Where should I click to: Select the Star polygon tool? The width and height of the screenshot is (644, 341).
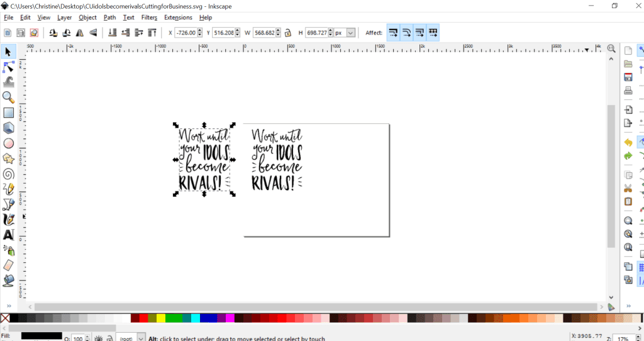point(8,159)
